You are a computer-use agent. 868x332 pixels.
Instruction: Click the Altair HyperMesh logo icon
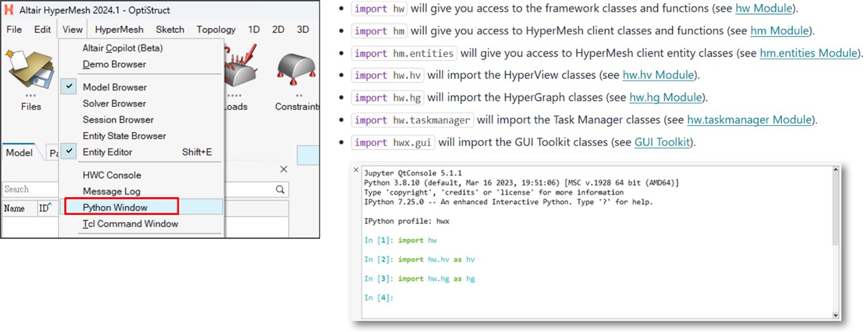pos(10,10)
